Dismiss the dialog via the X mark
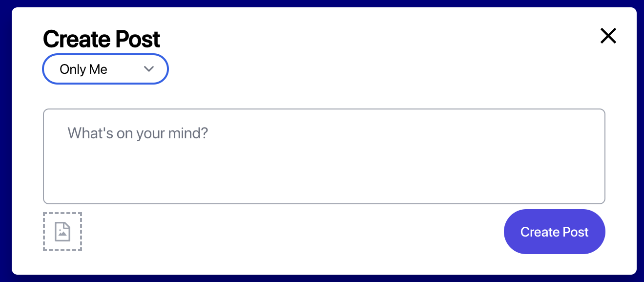 coord(608,36)
